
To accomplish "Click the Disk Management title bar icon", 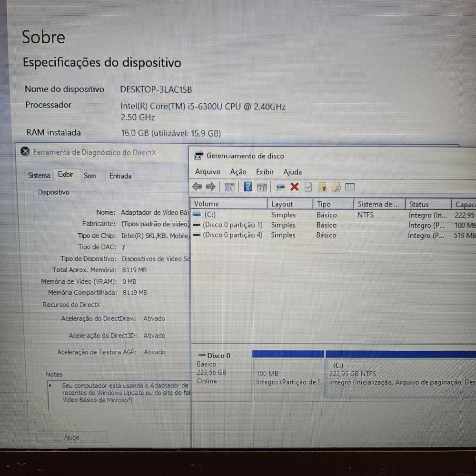I will coord(198,156).
